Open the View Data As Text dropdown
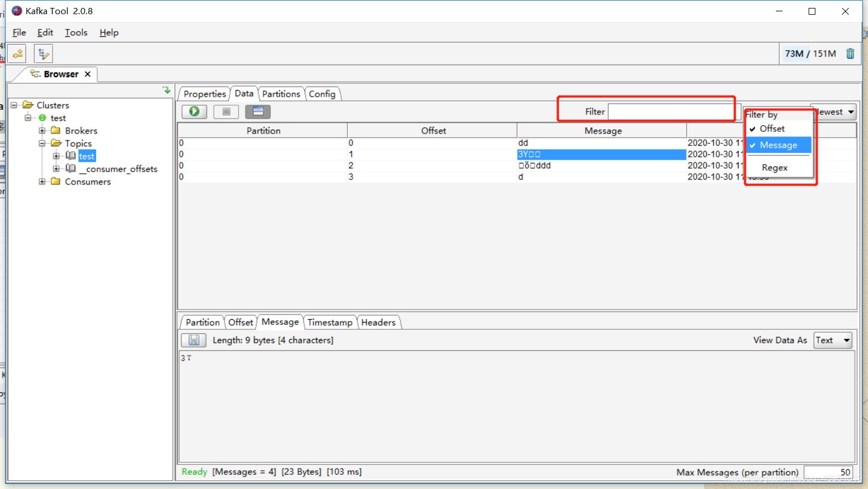Screen dimensions: 868x489 tap(833, 340)
